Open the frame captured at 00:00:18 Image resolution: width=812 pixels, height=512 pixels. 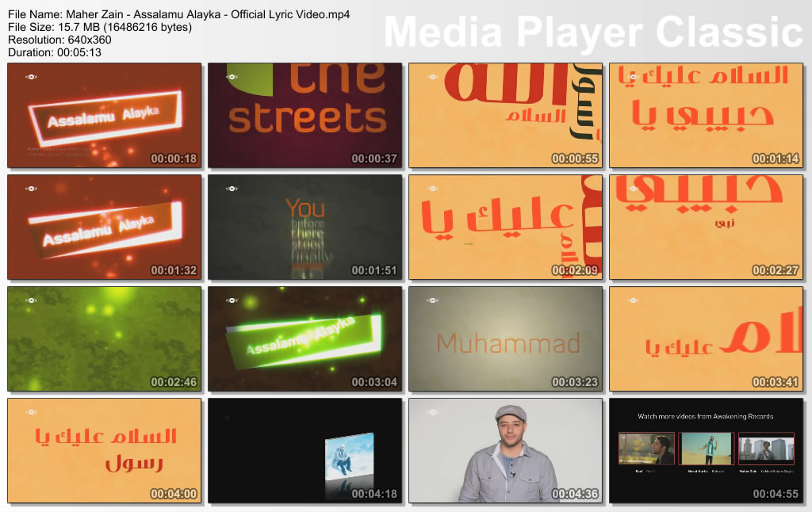105,116
